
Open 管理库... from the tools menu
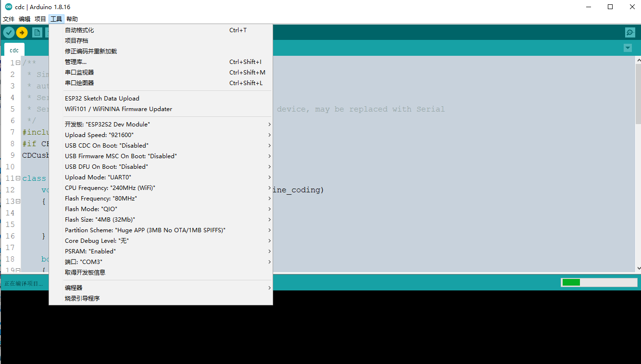[161, 62]
